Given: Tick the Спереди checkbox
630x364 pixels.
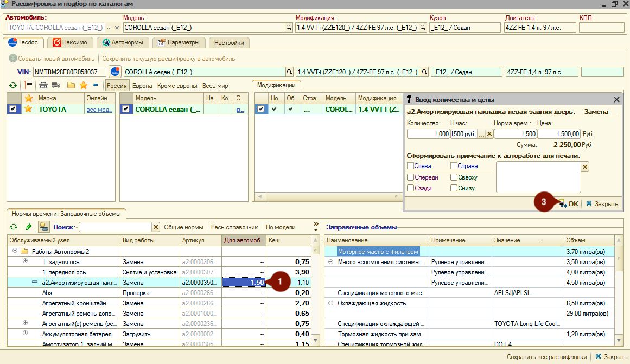Looking at the screenshot, I should click(411, 177).
